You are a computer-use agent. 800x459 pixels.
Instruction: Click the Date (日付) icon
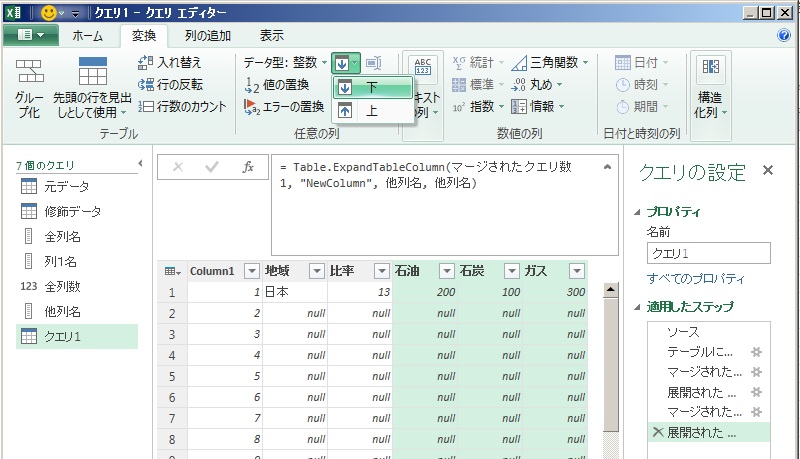[622, 63]
